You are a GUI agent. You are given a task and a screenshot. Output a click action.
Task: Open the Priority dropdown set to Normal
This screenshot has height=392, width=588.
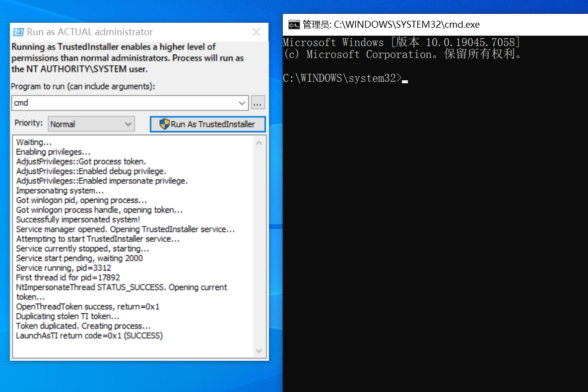tap(91, 124)
